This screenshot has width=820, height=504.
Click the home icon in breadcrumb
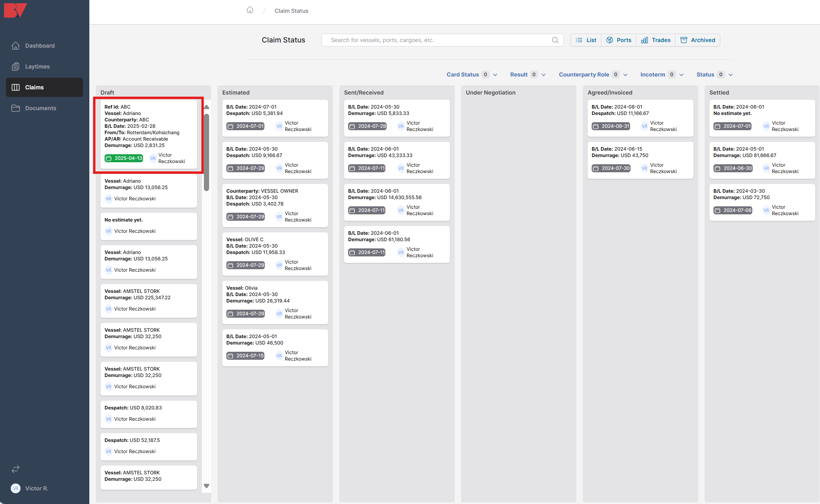click(250, 10)
